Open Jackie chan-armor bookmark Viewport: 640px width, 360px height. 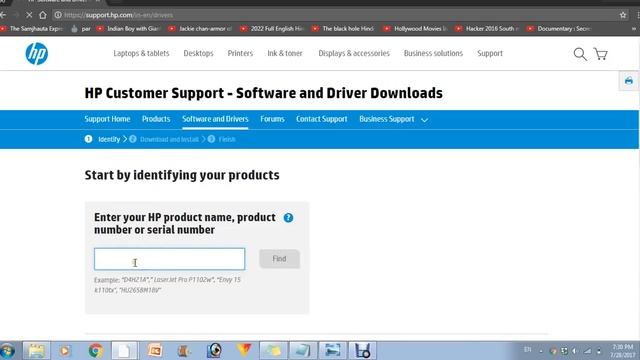200,29
